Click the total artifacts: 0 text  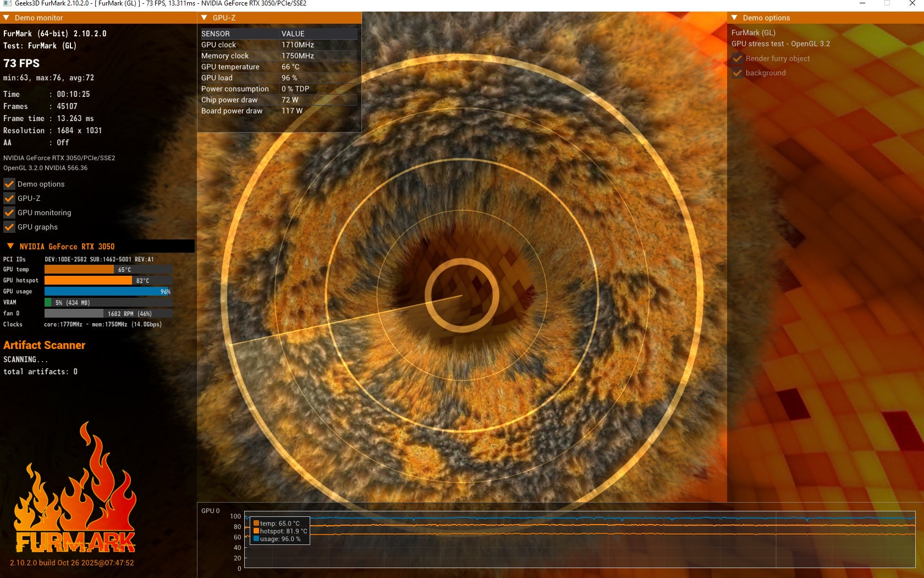tap(40, 372)
